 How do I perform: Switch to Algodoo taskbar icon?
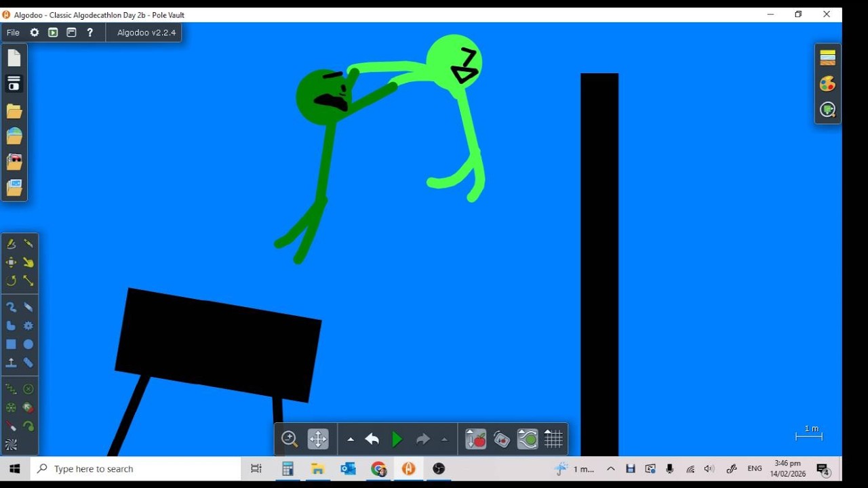point(409,469)
